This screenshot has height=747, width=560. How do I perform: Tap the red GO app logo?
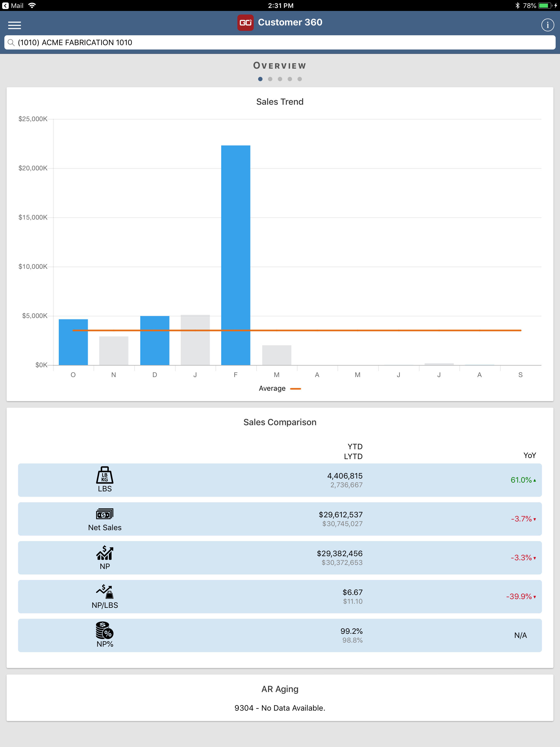tap(245, 23)
